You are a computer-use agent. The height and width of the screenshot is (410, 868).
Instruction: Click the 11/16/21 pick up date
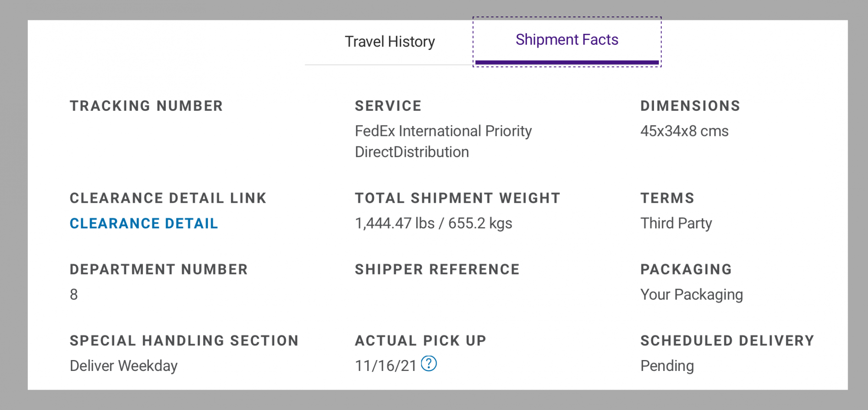tap(385, 366)
